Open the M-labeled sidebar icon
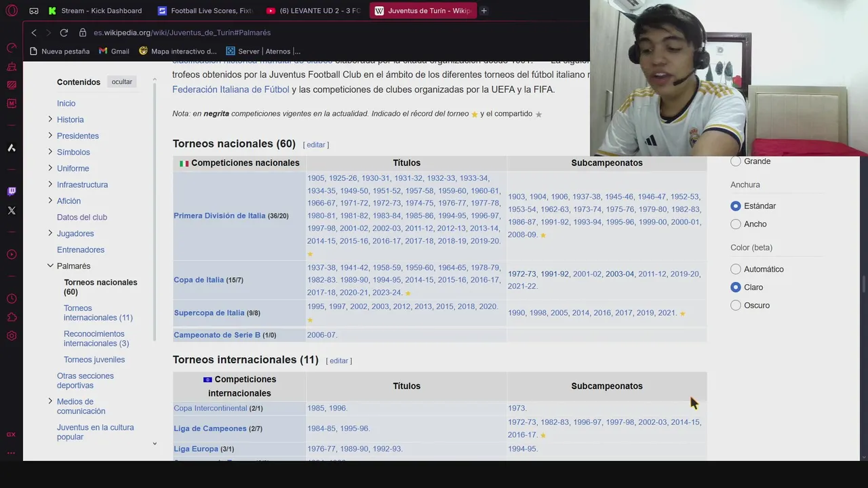 (12, 103)
